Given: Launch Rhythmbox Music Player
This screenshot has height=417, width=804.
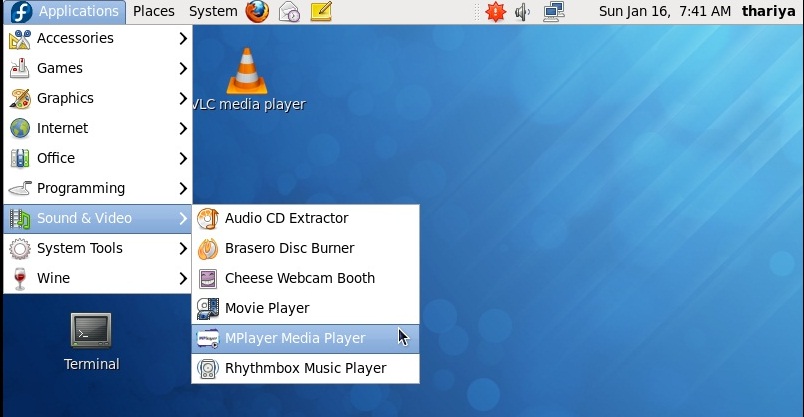Looking at the screenshot, I should pyautogui.click(x=305, y=368).
